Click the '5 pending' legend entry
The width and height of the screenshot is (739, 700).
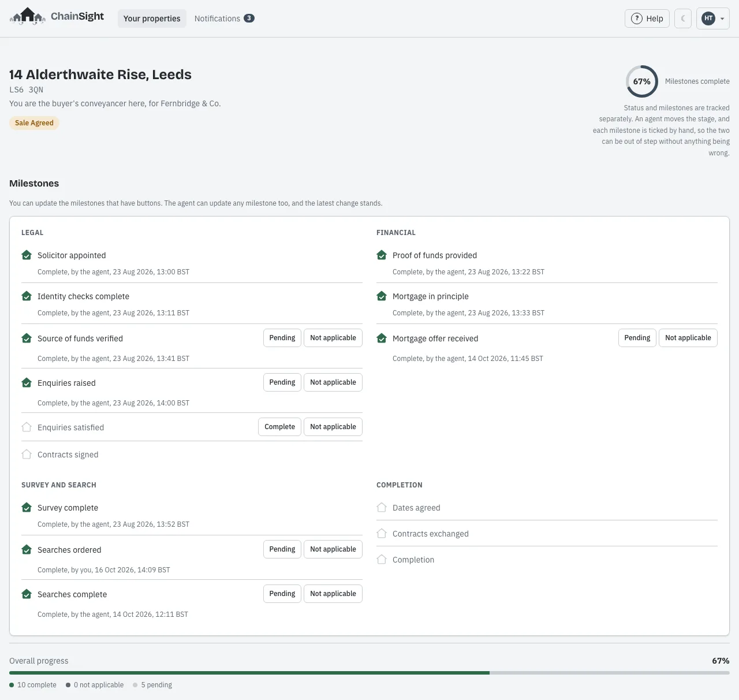152,685
